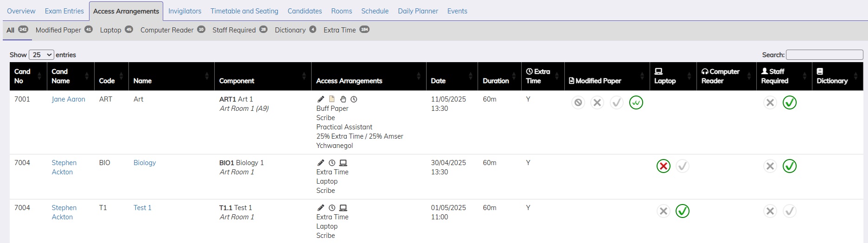Toggle the red cross under Laptop for Biology
The width and height of the screenshot is (868, 243).
coord(663,166)
